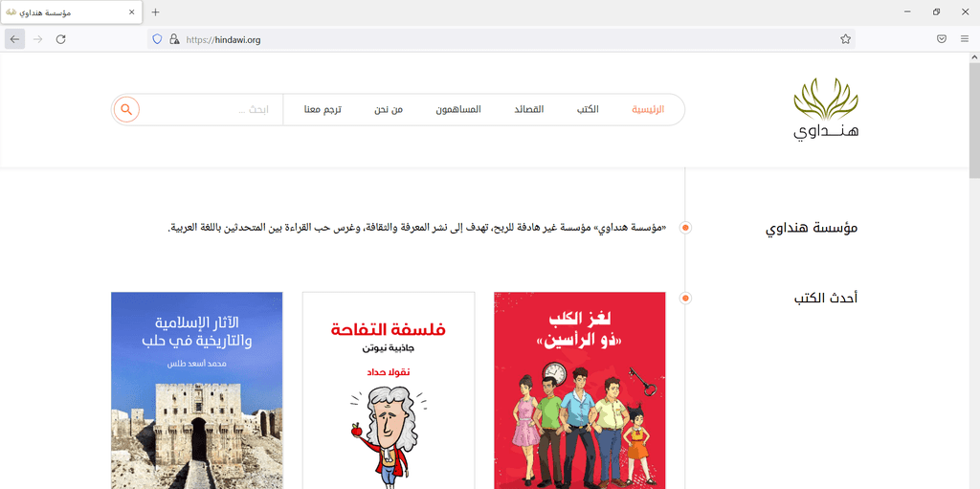
Task: Open the ترجم معنا menu item
Action: [323, 109]
